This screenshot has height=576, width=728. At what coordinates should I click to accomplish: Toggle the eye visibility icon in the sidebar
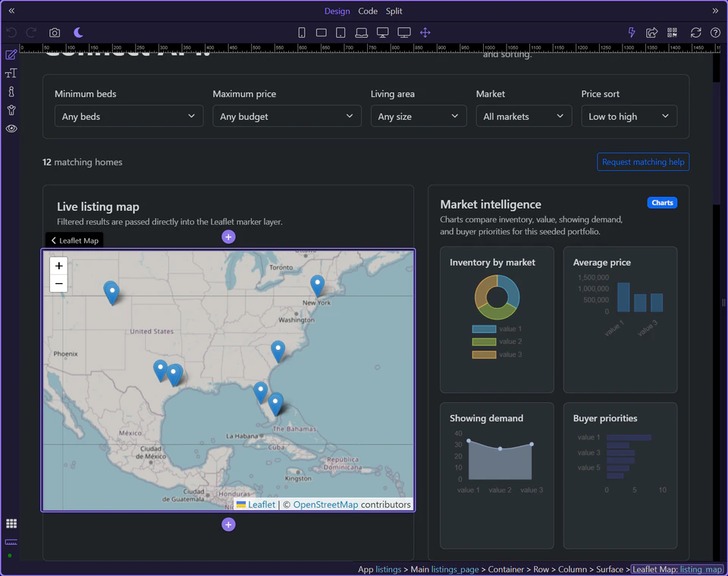click(11, 128)
